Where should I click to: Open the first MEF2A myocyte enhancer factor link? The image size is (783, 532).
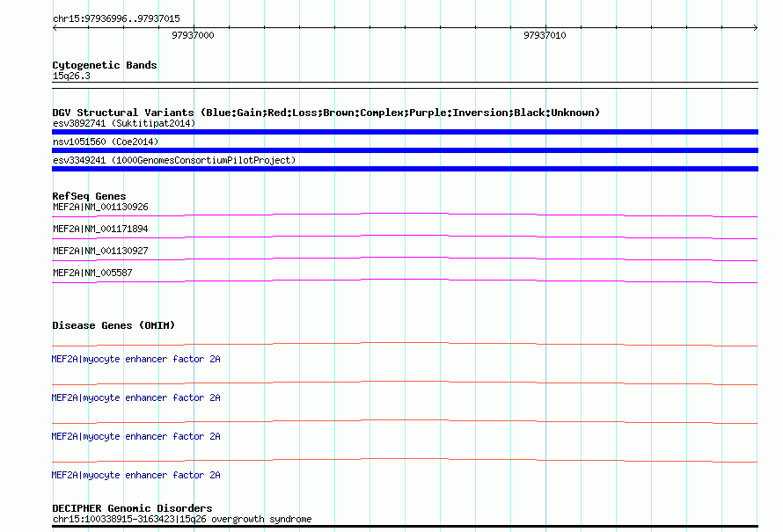[x=135, y=360]
